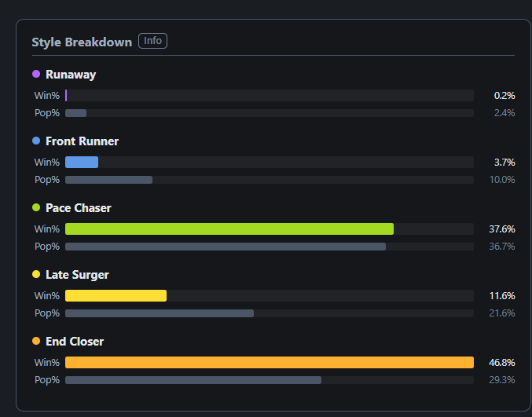Click the End Closer Pop% gray bar
532x417 pixels.
click(193, 380)
